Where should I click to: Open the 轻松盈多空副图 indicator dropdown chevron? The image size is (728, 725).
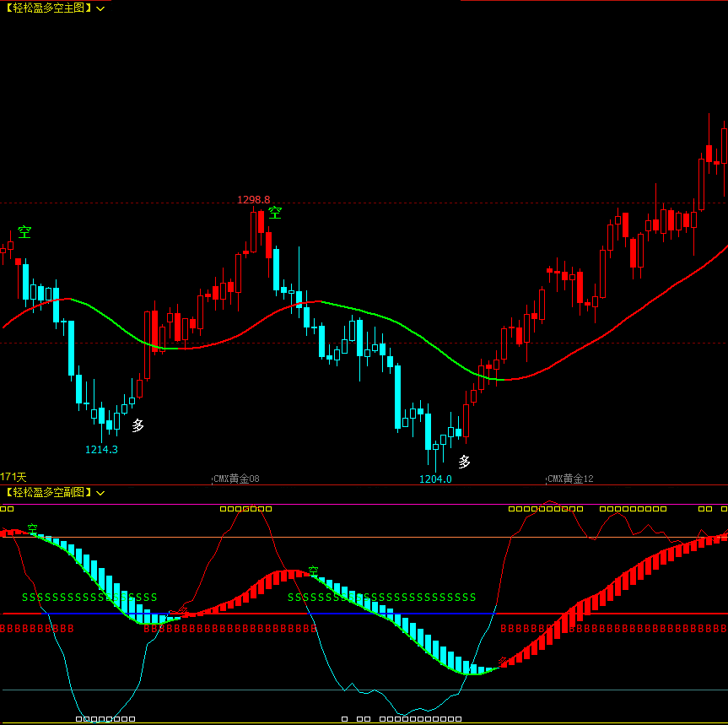coord(100,493)
